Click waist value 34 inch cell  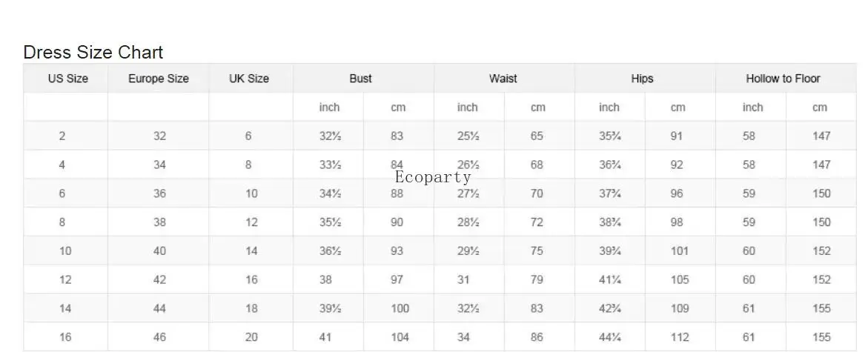[x=464, y=337]
